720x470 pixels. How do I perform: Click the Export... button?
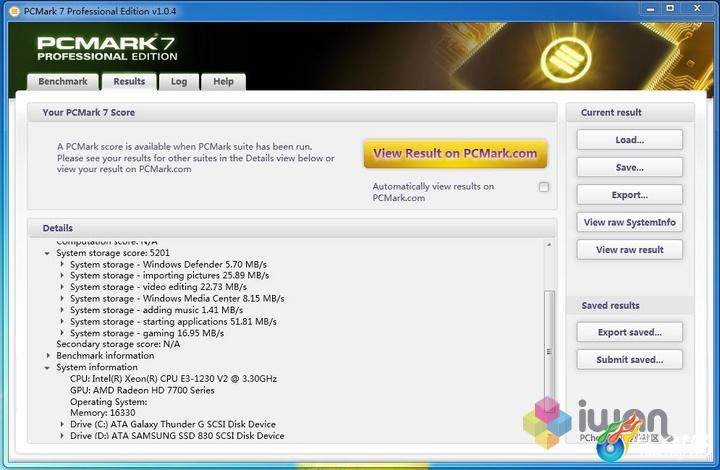point(630,195)
